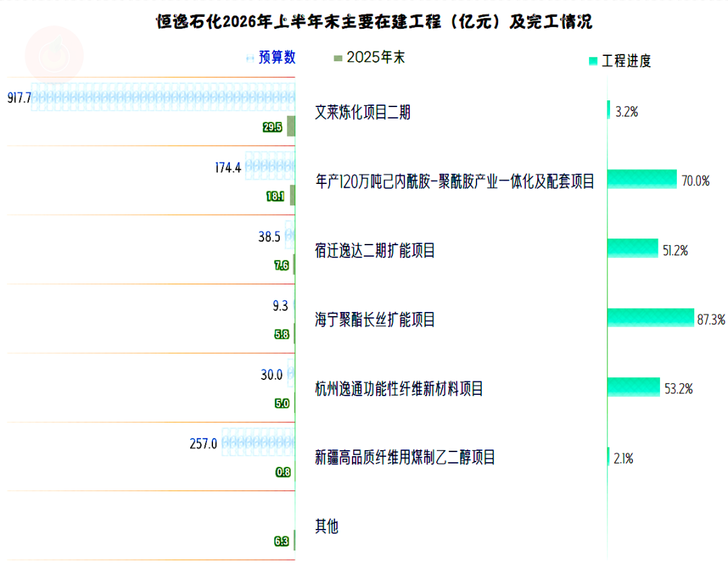Click the 6.3 value label
This screenshot has height=568, width=728.
coord(282,541)
